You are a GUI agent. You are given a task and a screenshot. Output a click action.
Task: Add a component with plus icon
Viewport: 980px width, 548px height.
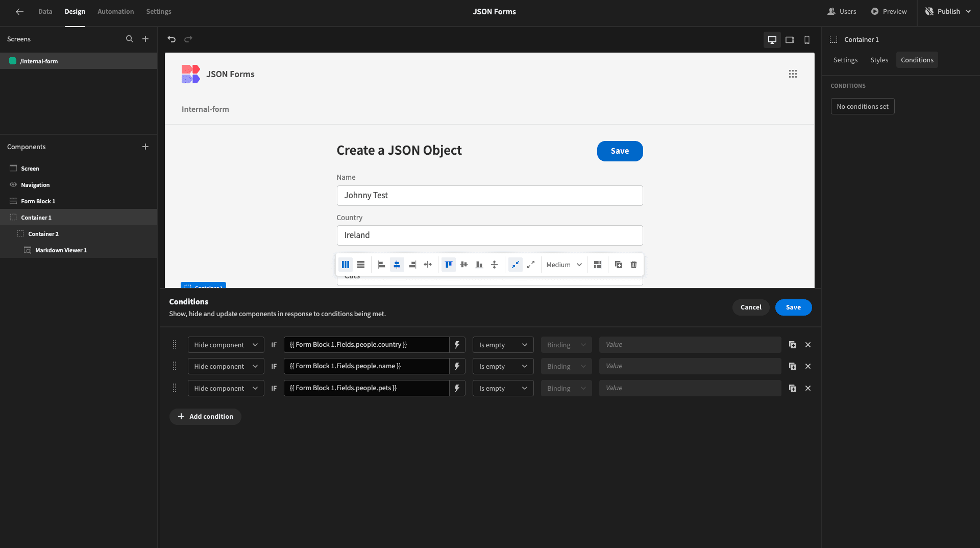145,147
